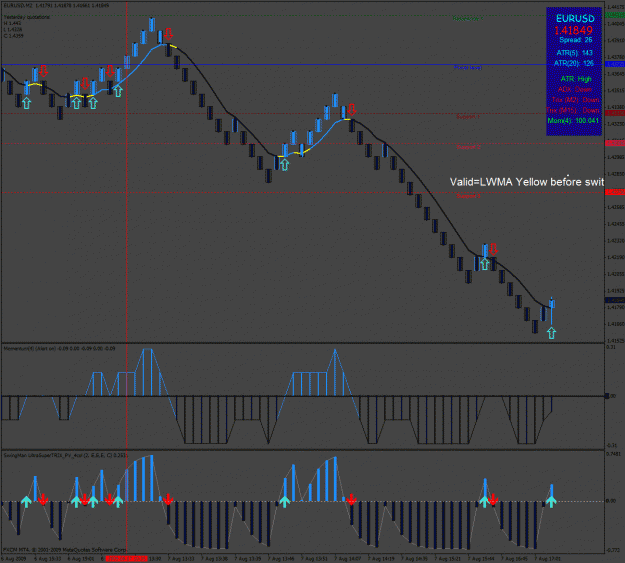Click the red sell arrow at the chart's highest peak
The image size is (625, 563).
click(x=169, y=33)
